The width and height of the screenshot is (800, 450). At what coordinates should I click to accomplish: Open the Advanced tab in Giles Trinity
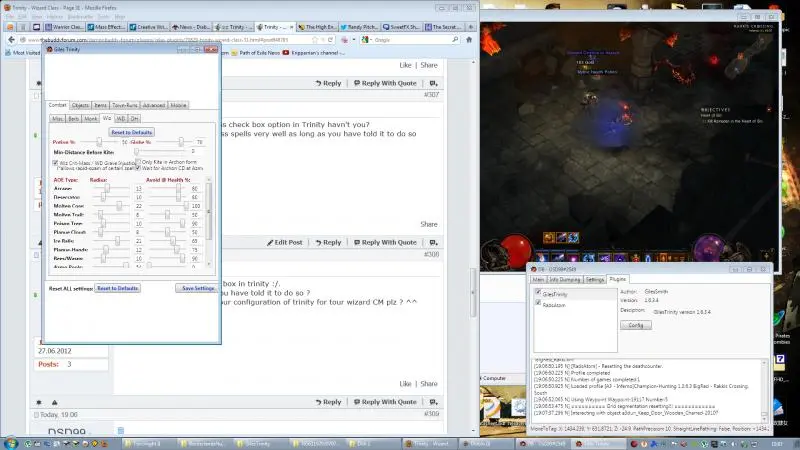[154, 105]
